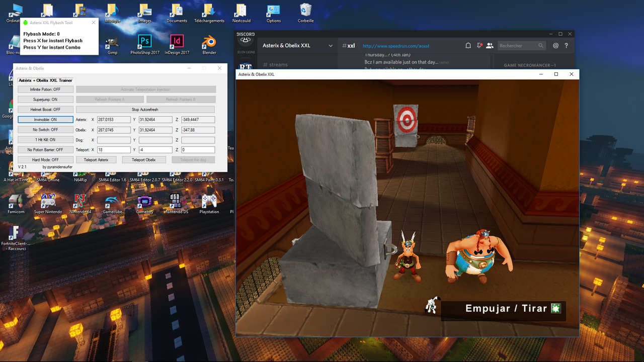Select the Astérix + Obélix XXL Trainer tab
The height and width of the screenshot is (362, 644).
pyautogui.click(x=45, y=80)
